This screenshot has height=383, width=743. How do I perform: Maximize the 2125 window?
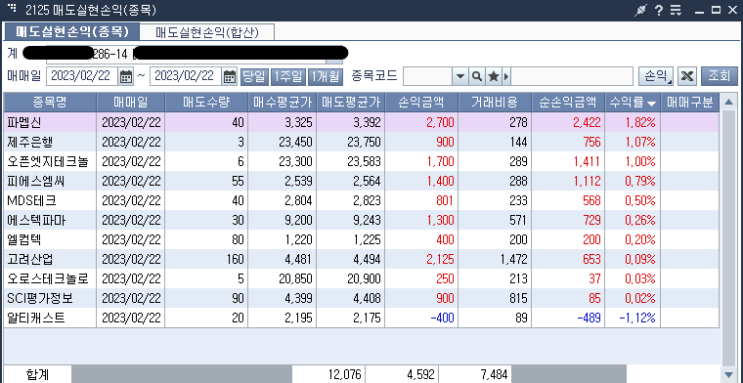pos(716,10)
